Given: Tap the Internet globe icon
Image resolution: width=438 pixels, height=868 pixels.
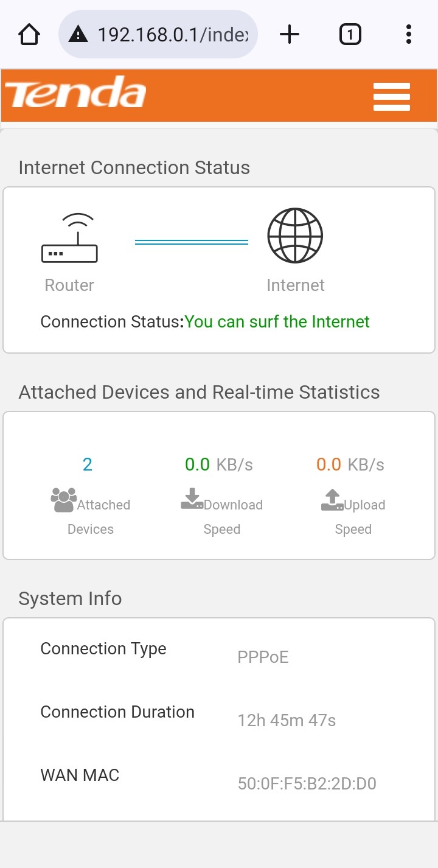Looking at the screenshot, I should (295, 236).
